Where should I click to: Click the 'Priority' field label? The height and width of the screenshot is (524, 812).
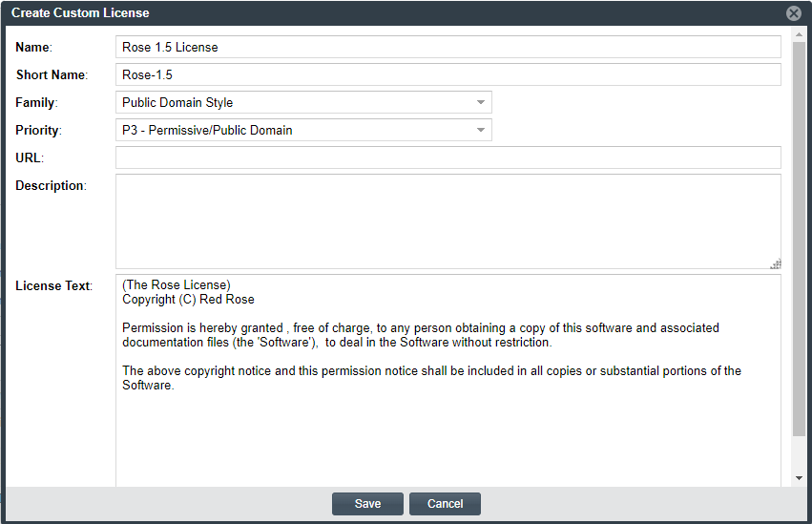[x=37, y=130]
